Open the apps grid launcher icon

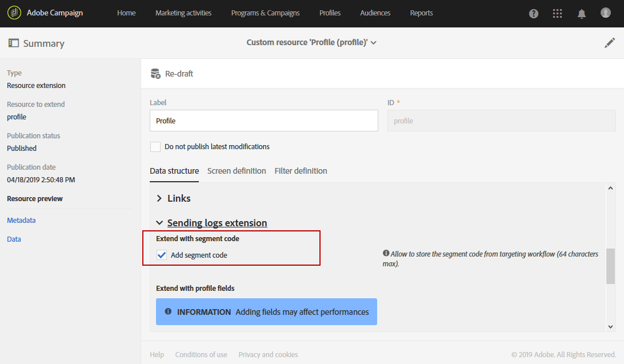(x=557, y=13)
